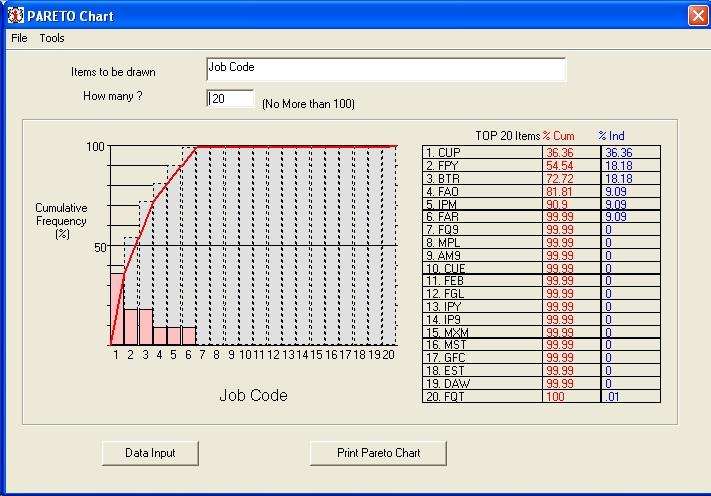The height and width of the screenshot is (496, 711).
Task: Click the Print Pareto Chart button
Action: tap(378, 453)
